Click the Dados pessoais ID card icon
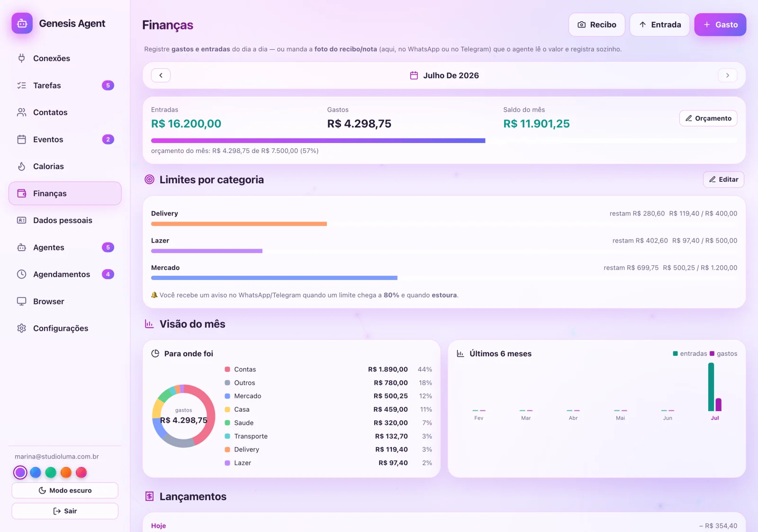Screen dimensions: 758x532 pyautogui.click(x=22, y=220)
